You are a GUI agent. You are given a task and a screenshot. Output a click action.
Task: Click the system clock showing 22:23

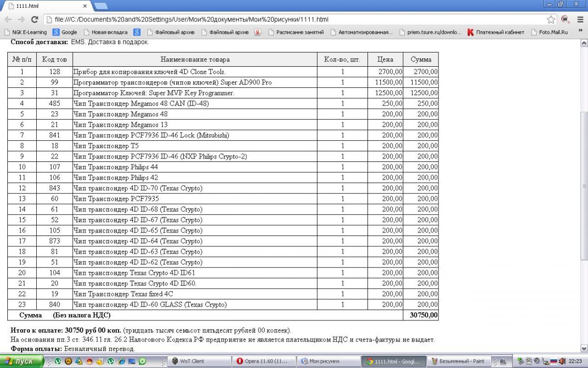[x=575, y=361]
